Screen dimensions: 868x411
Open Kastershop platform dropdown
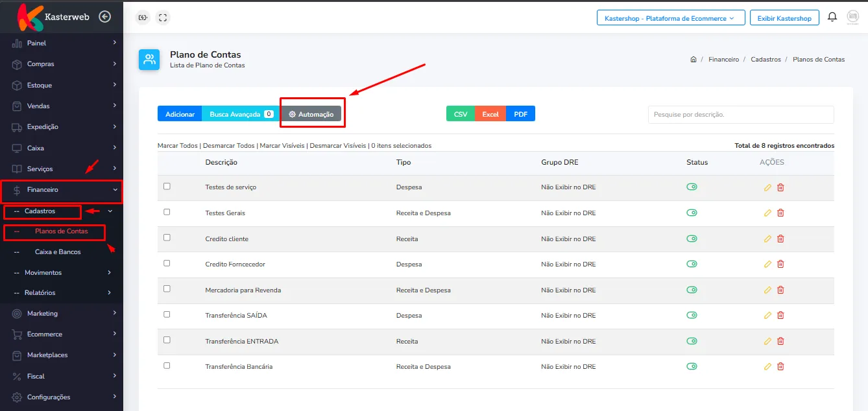point(669,18)
